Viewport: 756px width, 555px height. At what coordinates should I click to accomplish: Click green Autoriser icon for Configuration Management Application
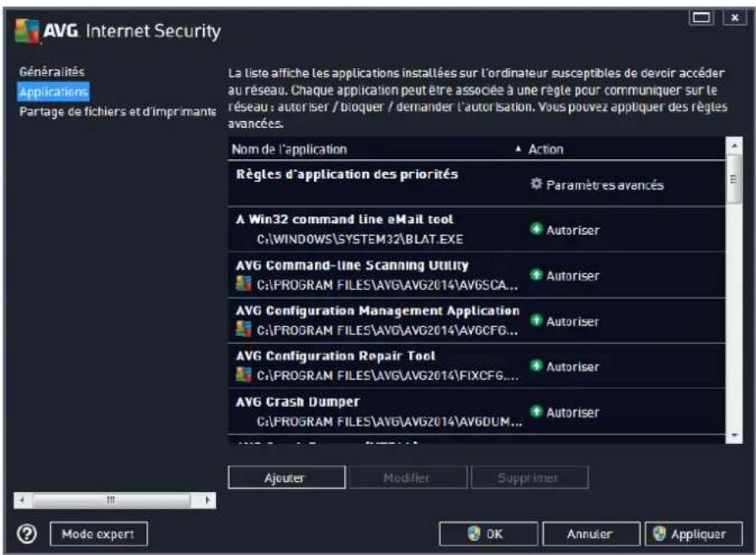[x=536, y=320]
